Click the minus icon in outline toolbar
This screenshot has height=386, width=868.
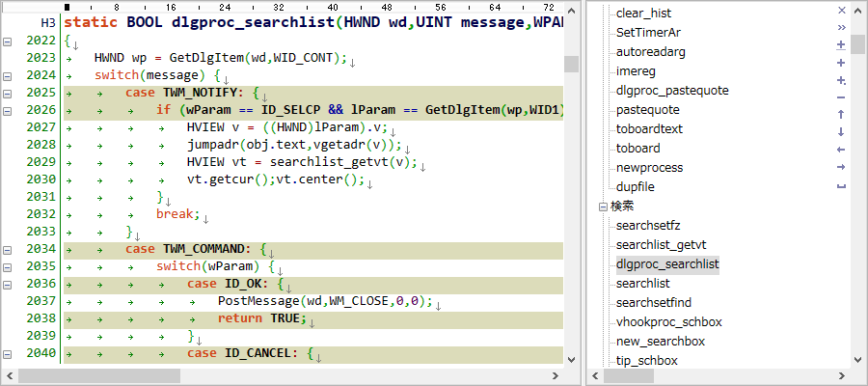(841, 96)
